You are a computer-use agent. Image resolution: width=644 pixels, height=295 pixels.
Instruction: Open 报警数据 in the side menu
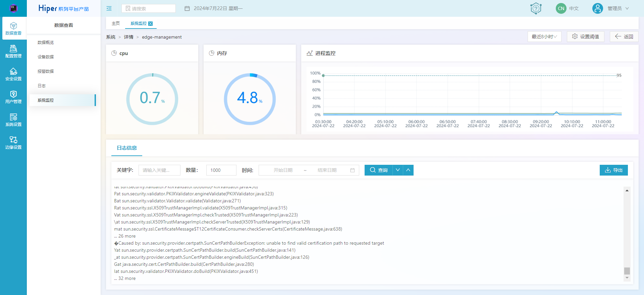pyautogui.click(x=46, y=71)
